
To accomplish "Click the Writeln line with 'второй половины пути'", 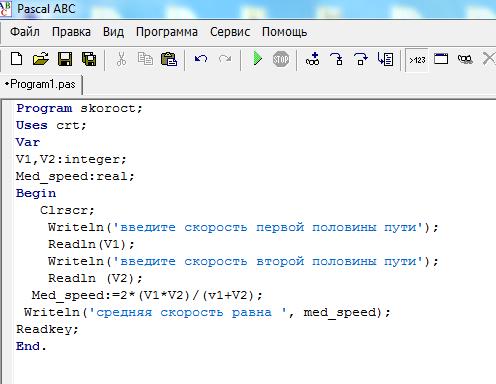I will (x=243, y=261).
